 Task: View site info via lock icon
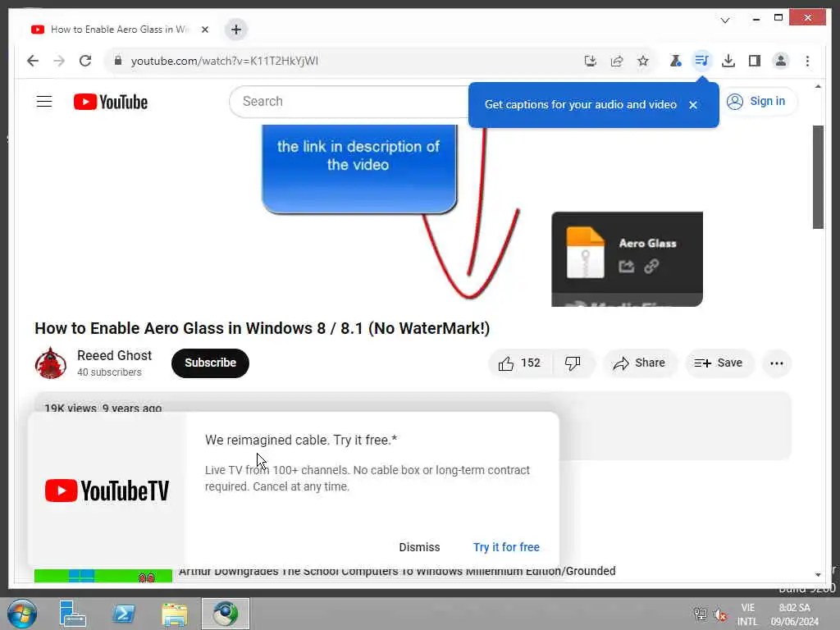click(118, 61)
